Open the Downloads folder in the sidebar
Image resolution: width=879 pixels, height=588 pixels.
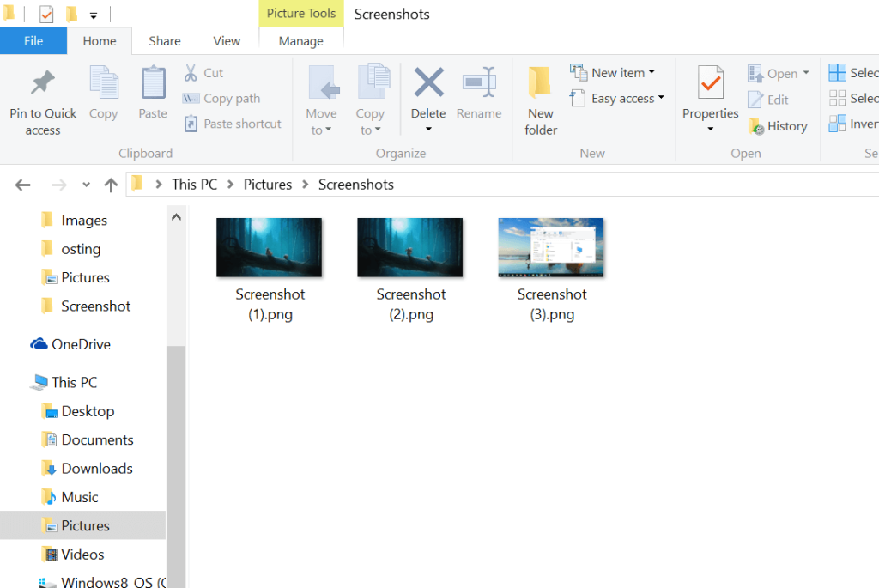pyautogui.click(x=96, y=468)
